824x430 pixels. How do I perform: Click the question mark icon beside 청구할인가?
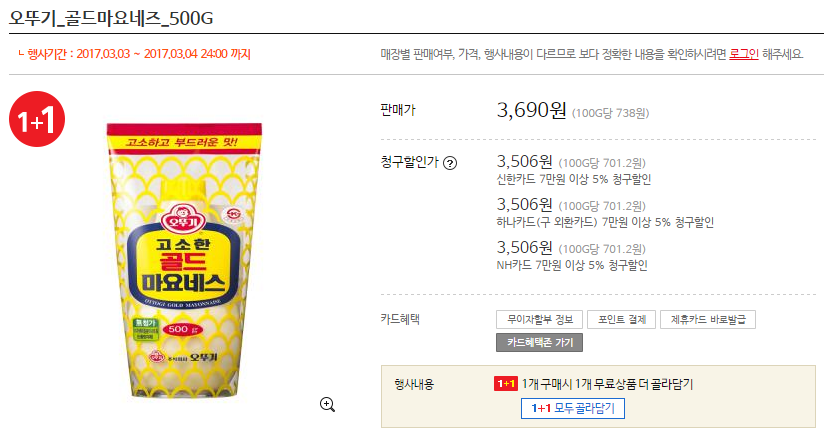point(450,163)
